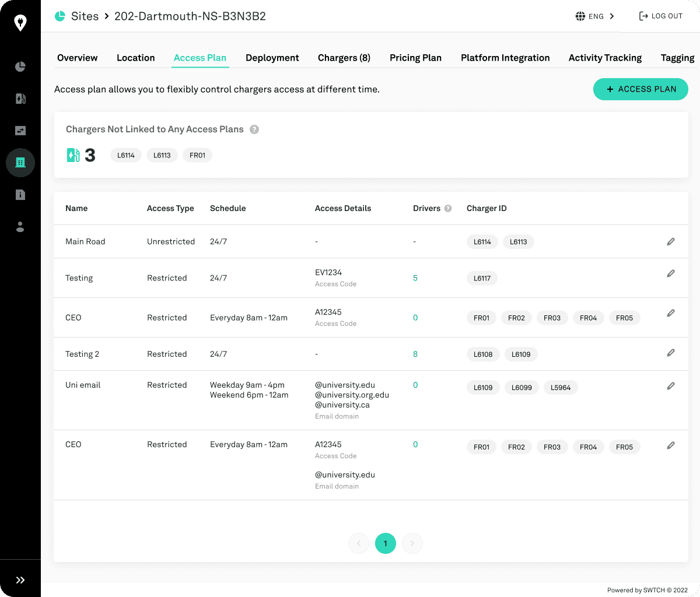Open drivers count 5 for Testing
The width and height of the screenshot is (700, 597).
(415, 278)
